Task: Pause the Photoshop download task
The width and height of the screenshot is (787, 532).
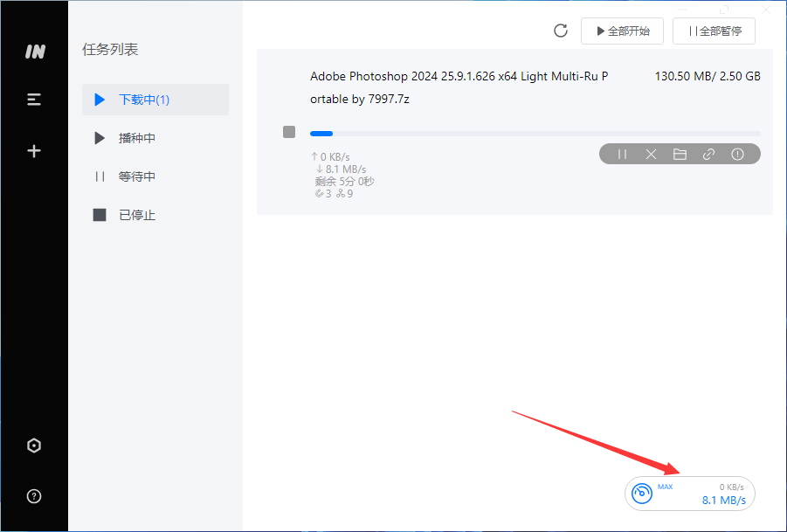Action: click(x=622, y=154)
